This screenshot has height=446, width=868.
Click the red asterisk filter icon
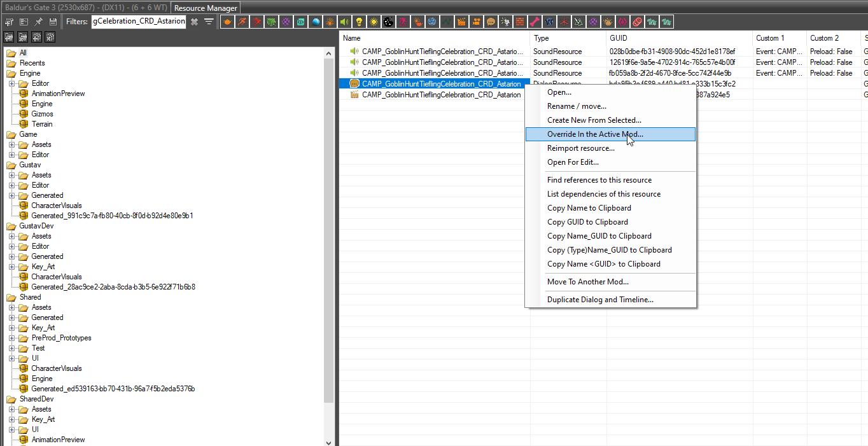click(x=564, y=22)
